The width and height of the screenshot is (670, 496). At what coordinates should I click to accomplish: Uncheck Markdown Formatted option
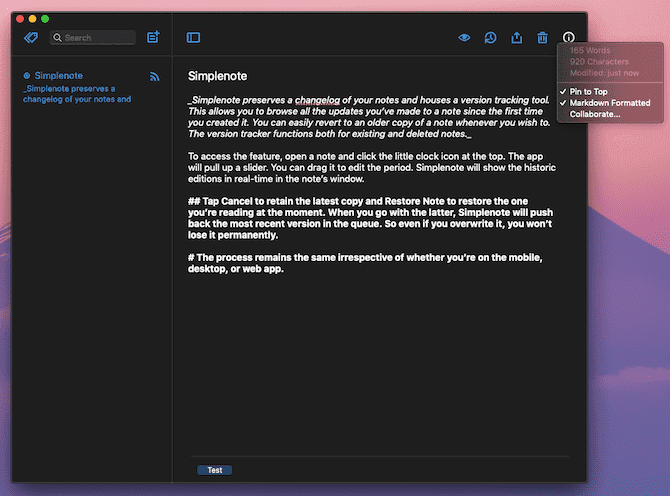(x=609, y=103)
